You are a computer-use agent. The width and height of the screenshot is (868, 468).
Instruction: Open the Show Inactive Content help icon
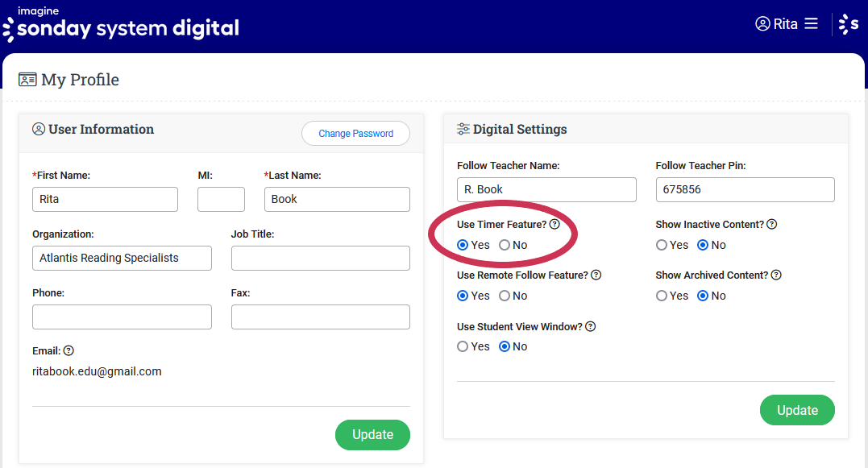pos(771,224)
